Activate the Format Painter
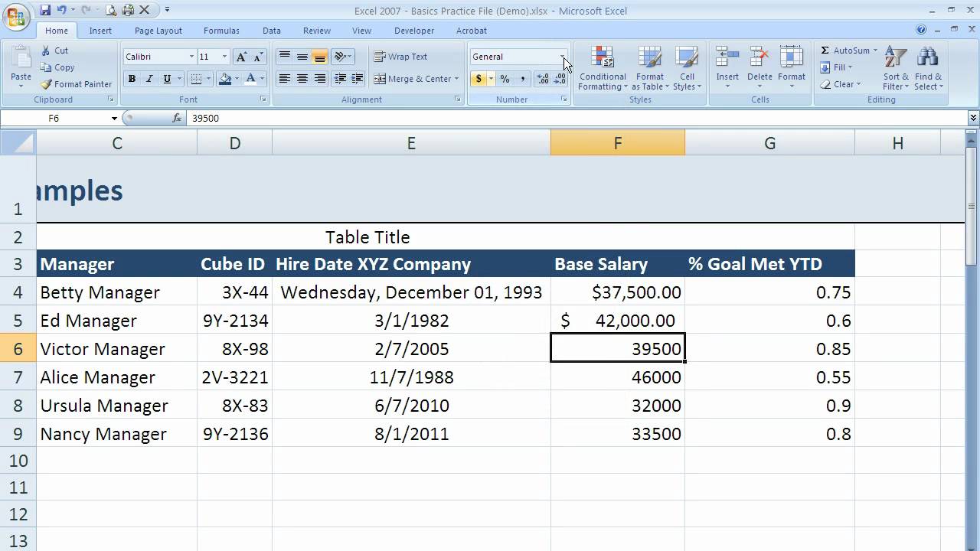This screenshot has width=980, height=551. pyautogui.click(x=77, y=84)
